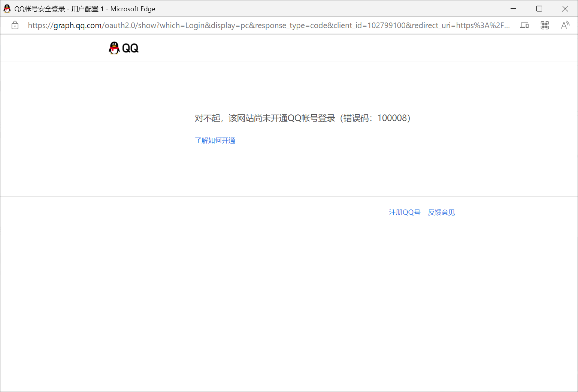Open the app-available device icon in address bar

click(524, 25)
